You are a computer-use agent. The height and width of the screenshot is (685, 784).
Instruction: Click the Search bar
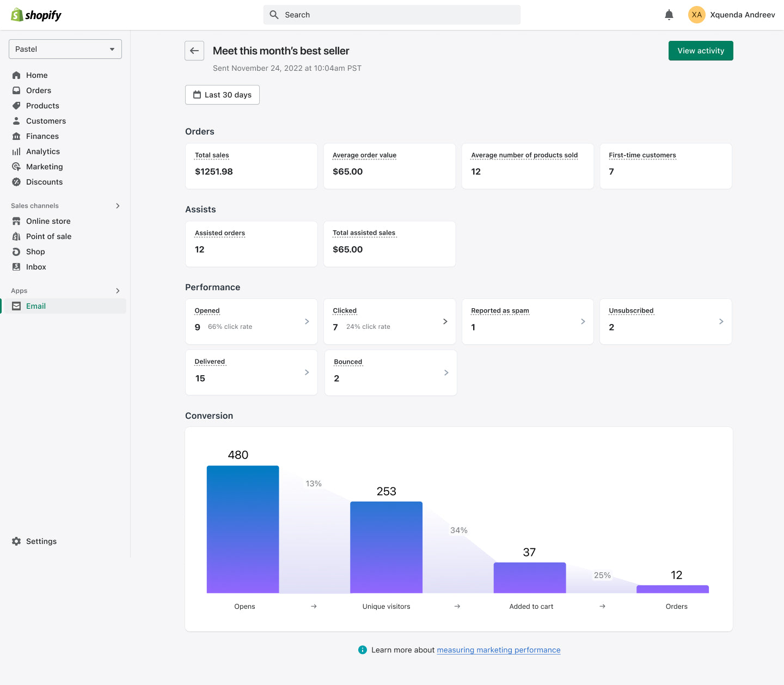coord(391,15)
